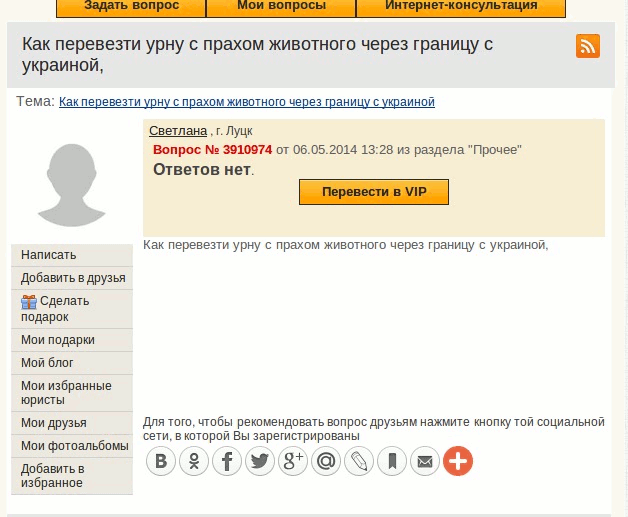This screenshot has height=517, width=628.
Task: Open 'Интернет-консультация' tab
Action: [x=461, y=6]
